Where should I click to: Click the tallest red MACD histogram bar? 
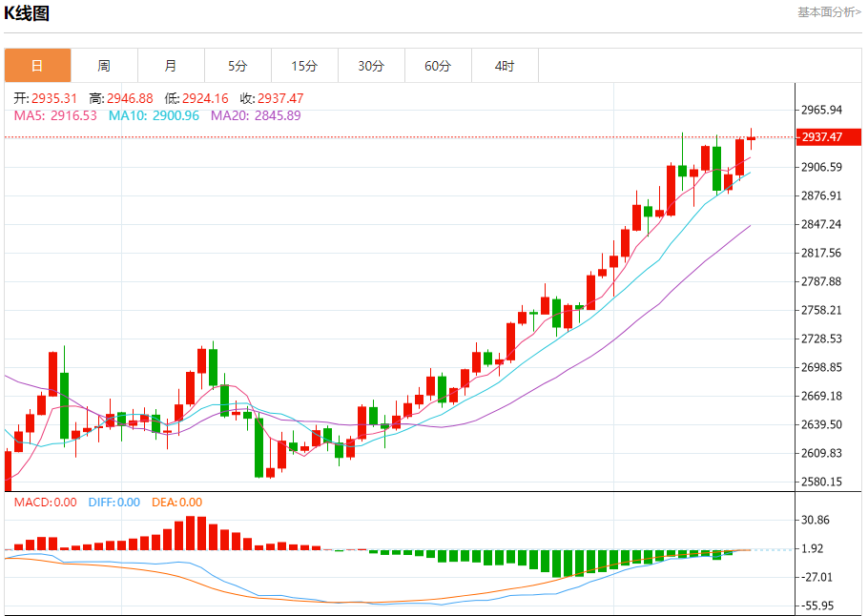pos(190,533)
